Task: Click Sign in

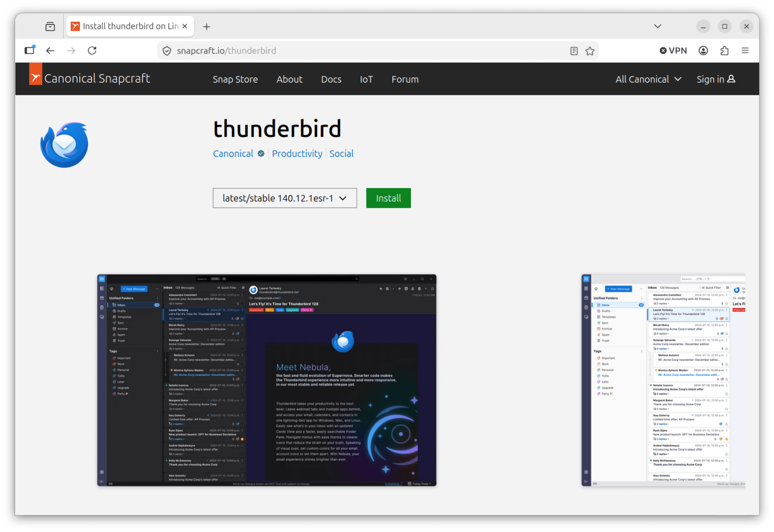Action: pyautogui.click(x=716, y=79)
